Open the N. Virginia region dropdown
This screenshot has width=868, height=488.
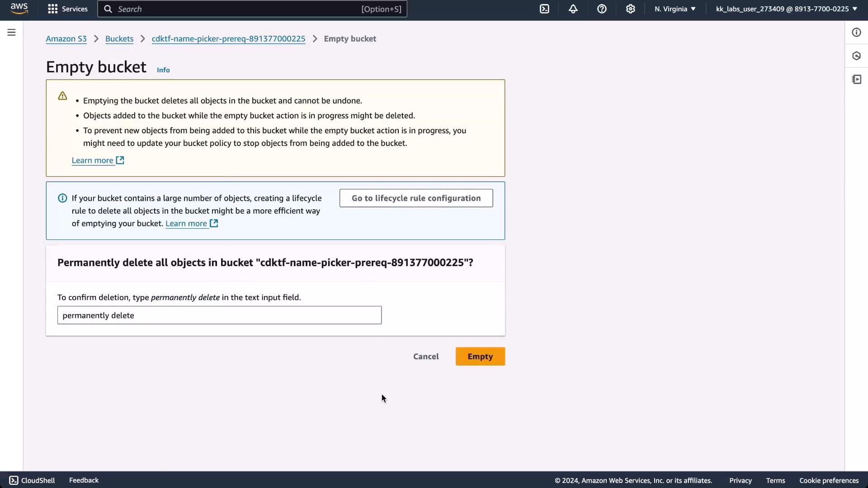675,9
